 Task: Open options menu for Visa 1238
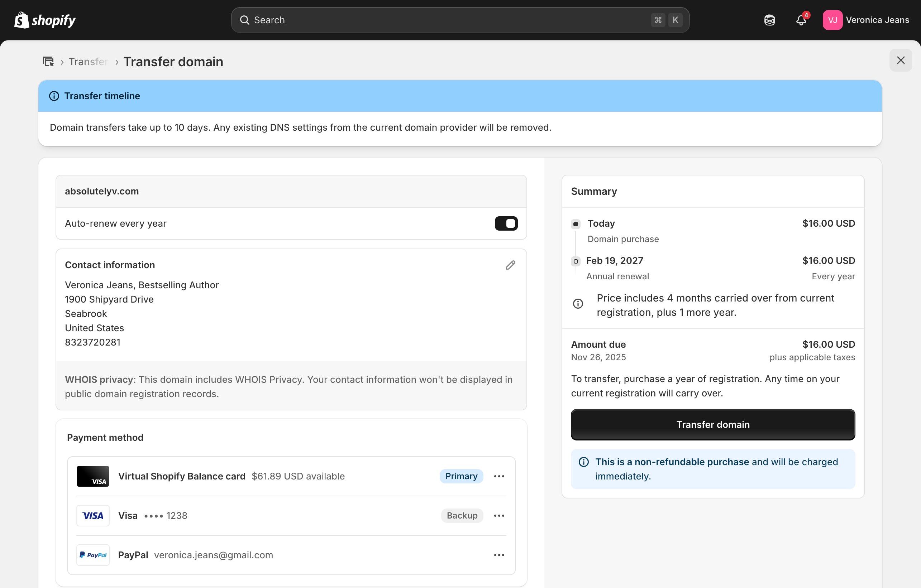point(499,515)
